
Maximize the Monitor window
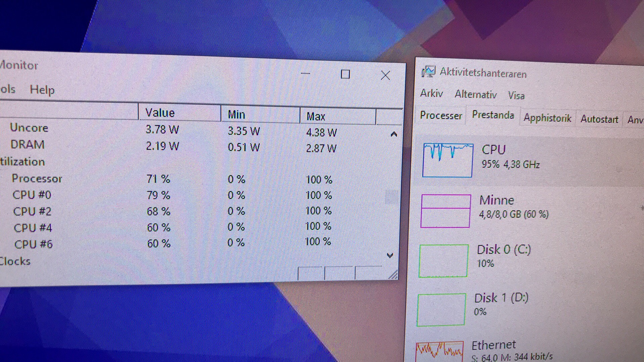[345, 74]
